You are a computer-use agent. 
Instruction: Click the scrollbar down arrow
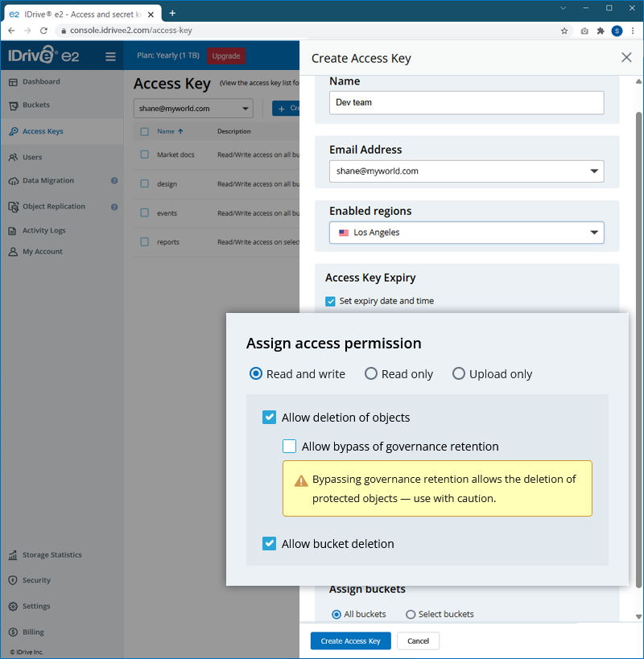pos(638,616)
